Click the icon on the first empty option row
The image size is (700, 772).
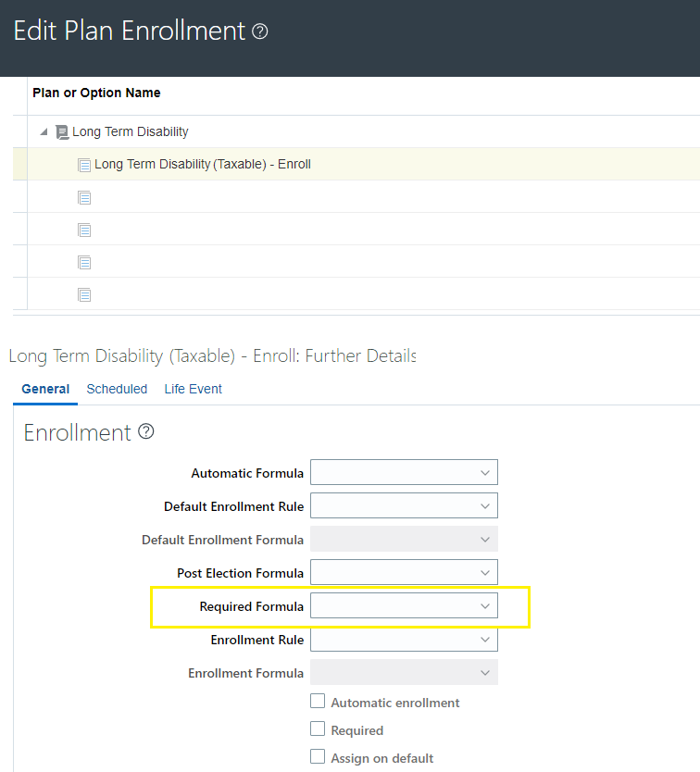[84, 197]
